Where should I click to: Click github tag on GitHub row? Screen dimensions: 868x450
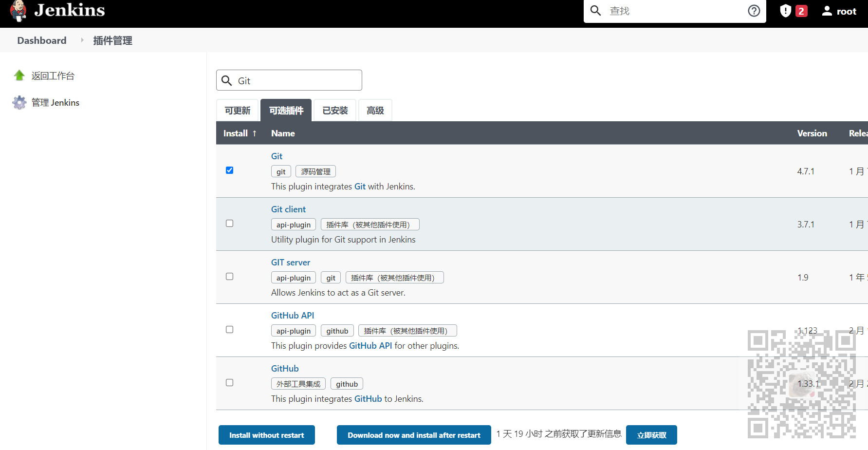pyautogui.click(x=347, y=384)
